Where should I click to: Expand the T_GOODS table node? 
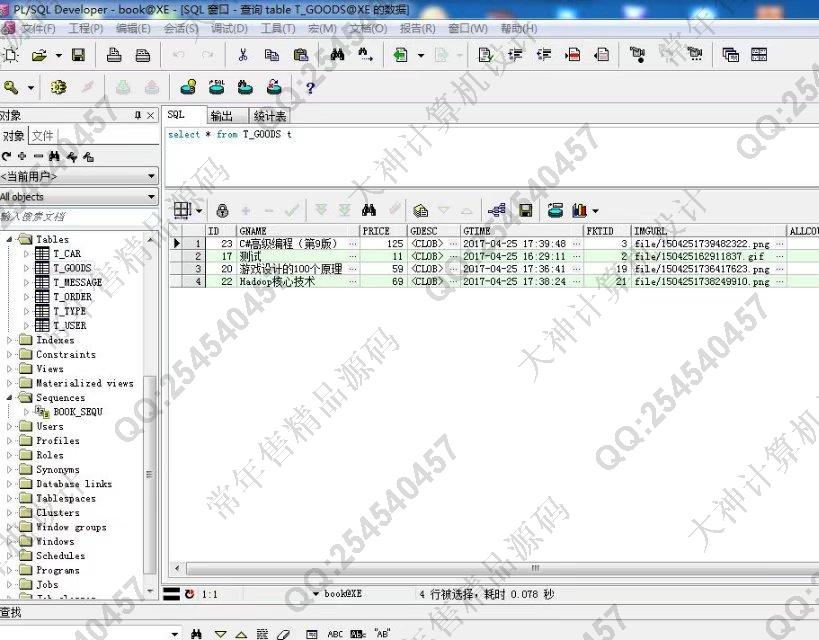click(26, 268)
